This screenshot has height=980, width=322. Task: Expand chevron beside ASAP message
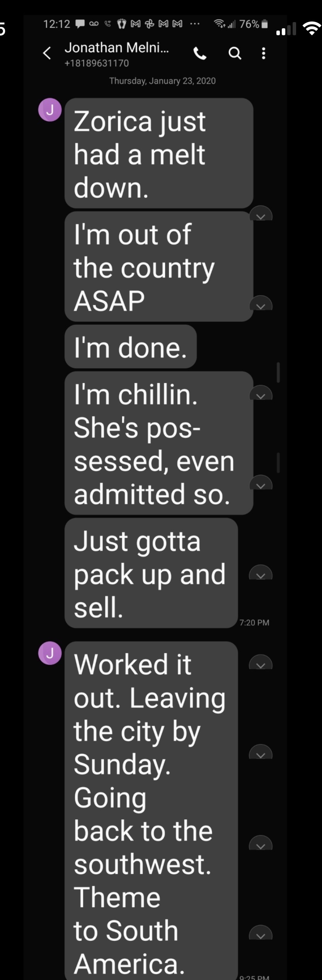[x=261, y=303]
